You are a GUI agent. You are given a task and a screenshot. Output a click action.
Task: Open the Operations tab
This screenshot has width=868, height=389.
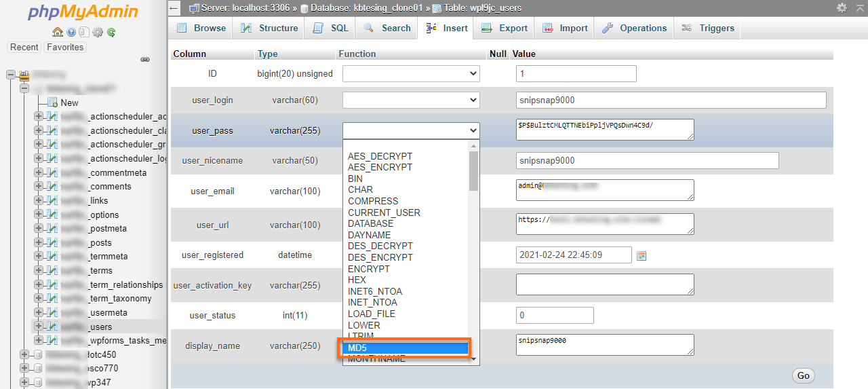pyautogui.click(x=635, y=28)
